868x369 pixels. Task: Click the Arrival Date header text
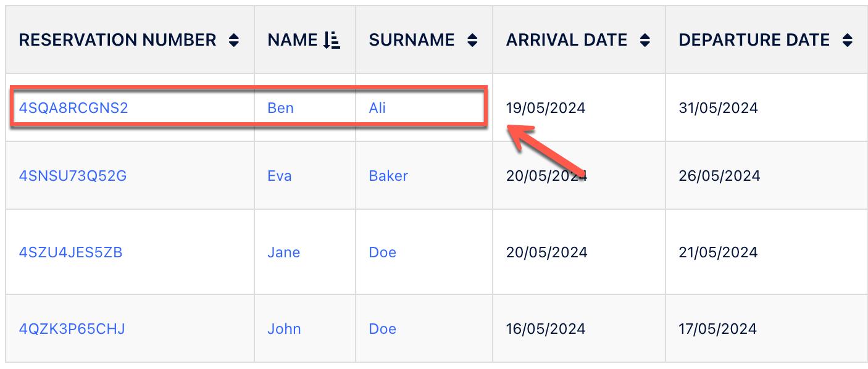(567, 40)
